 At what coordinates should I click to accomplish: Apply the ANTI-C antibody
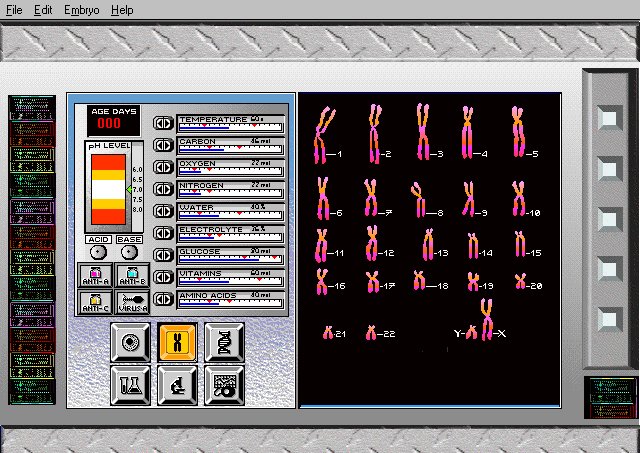tap(95, 302)
